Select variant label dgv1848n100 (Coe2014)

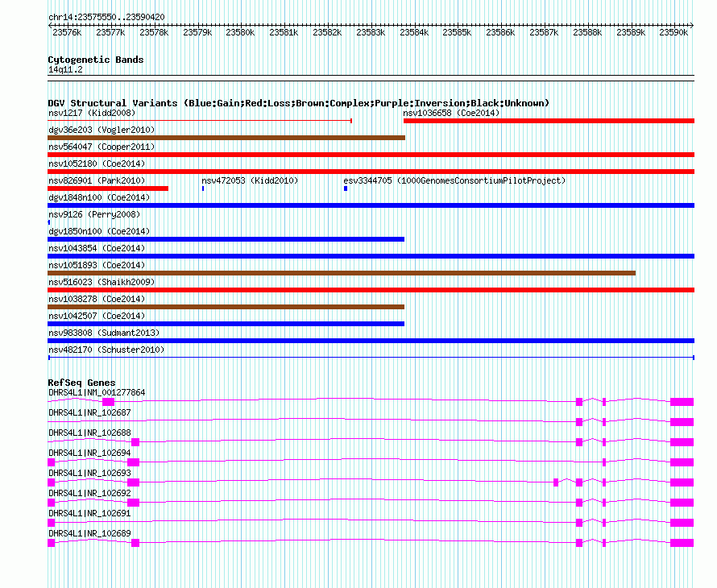(x=99, y=197)
